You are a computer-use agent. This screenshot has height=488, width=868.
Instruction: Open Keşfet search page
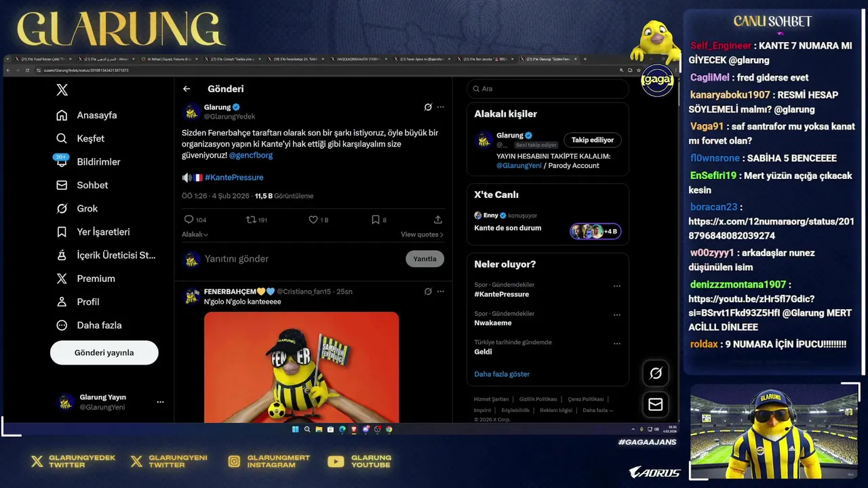[x=81, y=138]
